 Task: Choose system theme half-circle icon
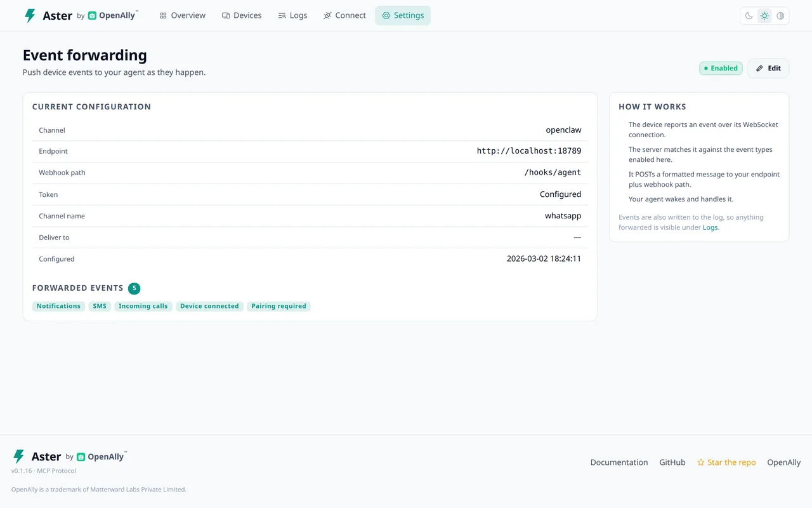780,16
